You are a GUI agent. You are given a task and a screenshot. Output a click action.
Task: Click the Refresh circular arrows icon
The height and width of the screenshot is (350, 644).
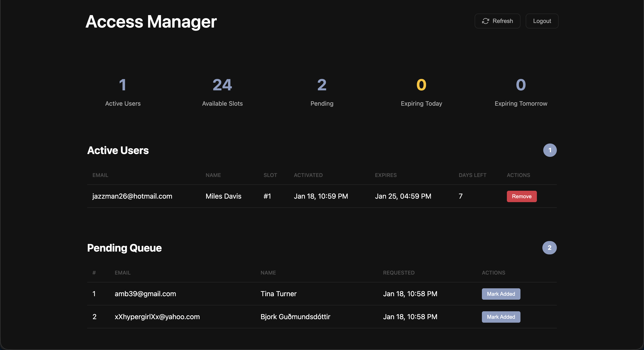485,21
